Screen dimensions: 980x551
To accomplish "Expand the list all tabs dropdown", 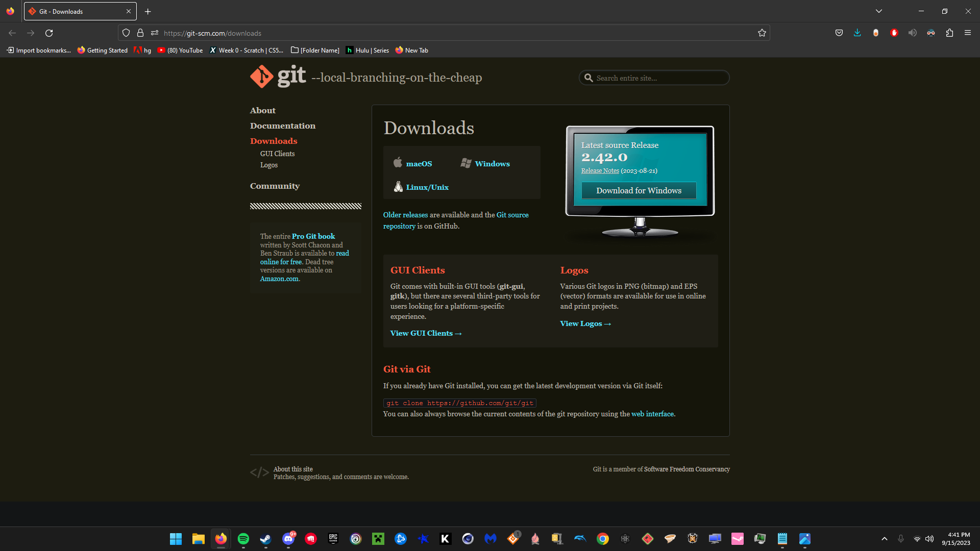I will [x=879, y=11].
